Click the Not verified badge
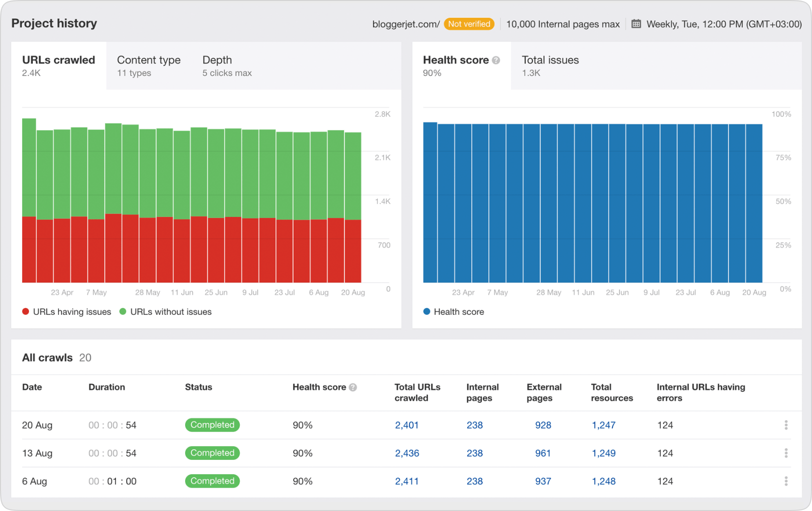Viewport: 812px width, 511px height. click(x=469, y=24)
